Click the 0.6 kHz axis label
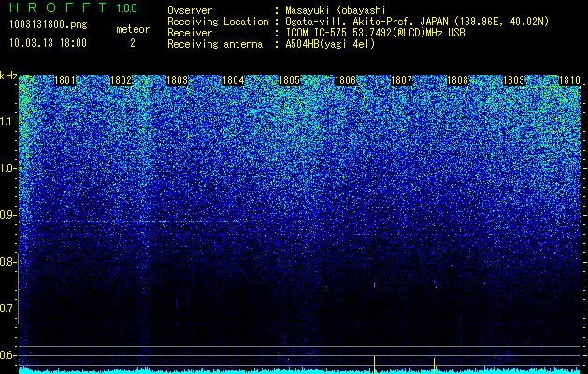 pos(8,355)
